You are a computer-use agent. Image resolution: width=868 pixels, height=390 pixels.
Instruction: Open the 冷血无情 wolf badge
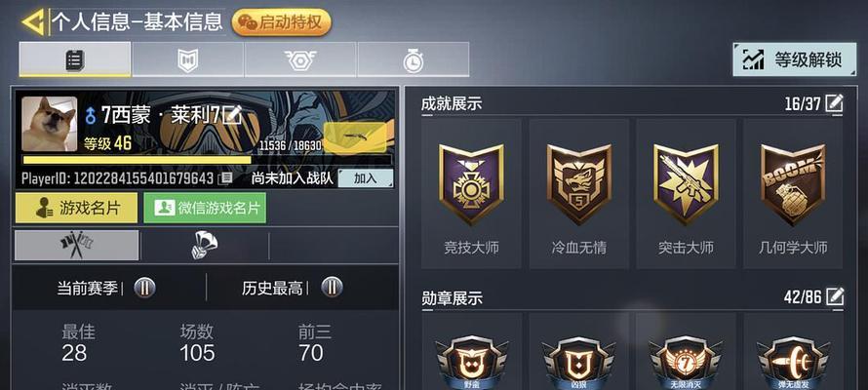pos(578,194)
